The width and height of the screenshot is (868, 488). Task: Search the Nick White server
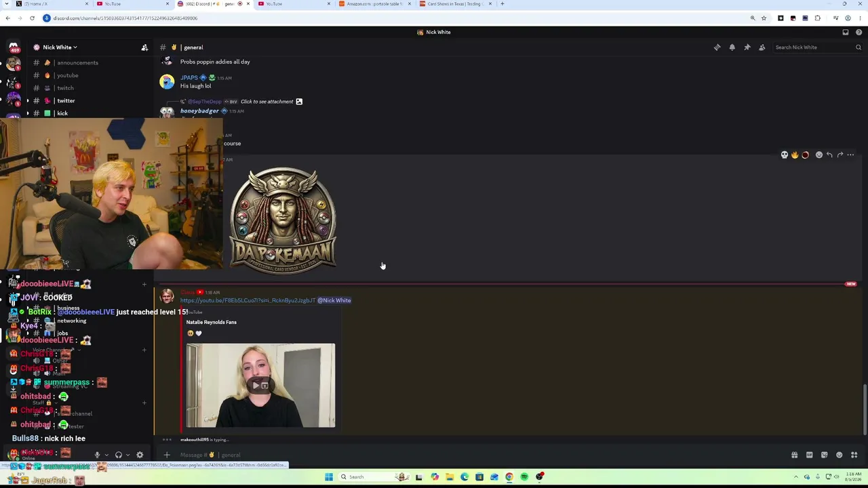pyautogui.click(x=818, y=47)
